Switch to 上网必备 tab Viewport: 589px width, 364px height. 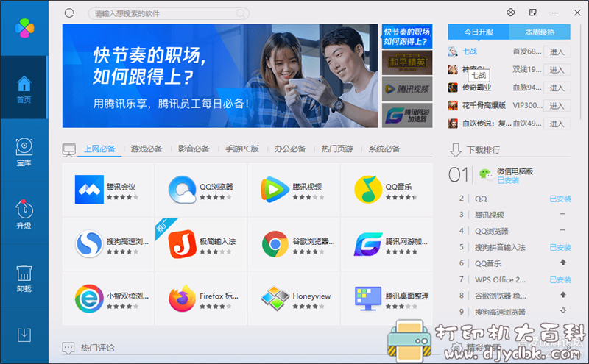(x=99, y=149)
